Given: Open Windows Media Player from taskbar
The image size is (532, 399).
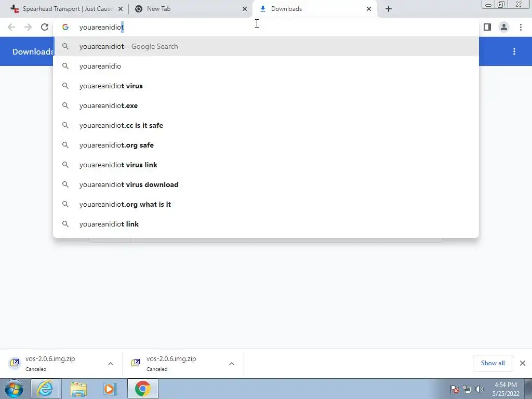Looking at the screenshot, I should coord(110,389).
